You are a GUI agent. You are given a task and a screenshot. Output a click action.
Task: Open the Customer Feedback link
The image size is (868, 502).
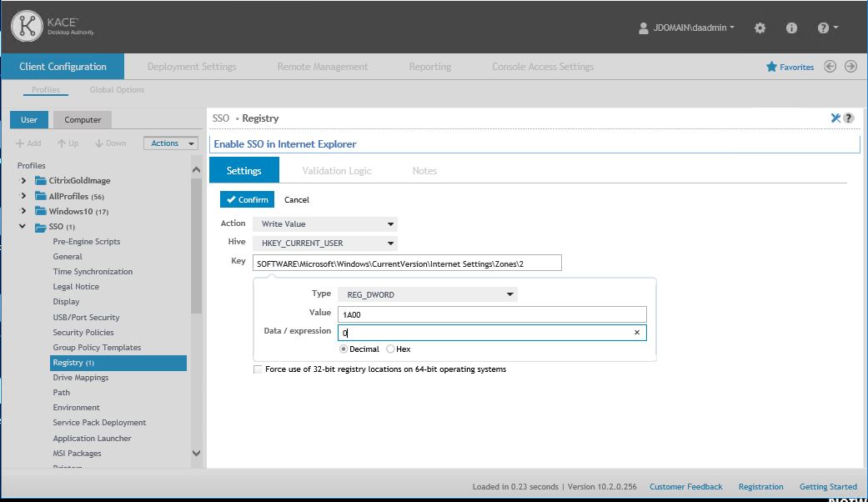(686, 486)
